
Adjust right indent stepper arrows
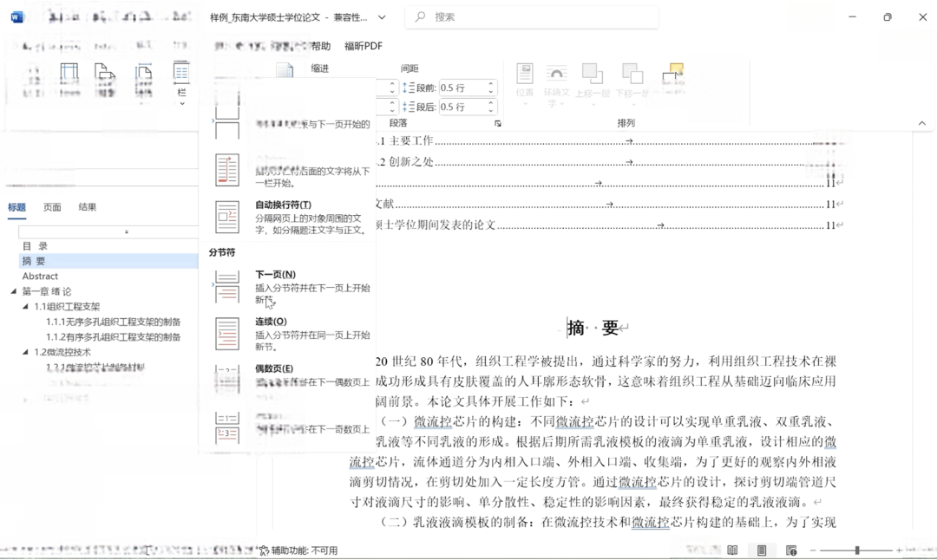click(x=392, y=107)
